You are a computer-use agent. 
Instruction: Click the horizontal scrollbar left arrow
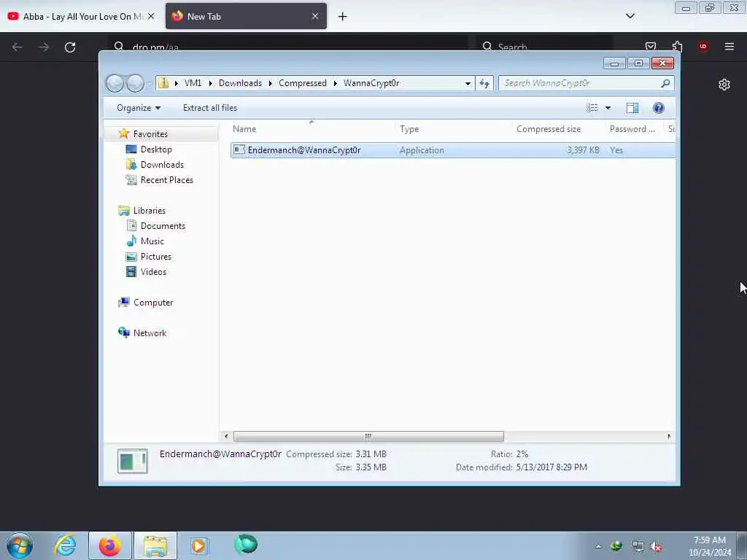(226, 436)
